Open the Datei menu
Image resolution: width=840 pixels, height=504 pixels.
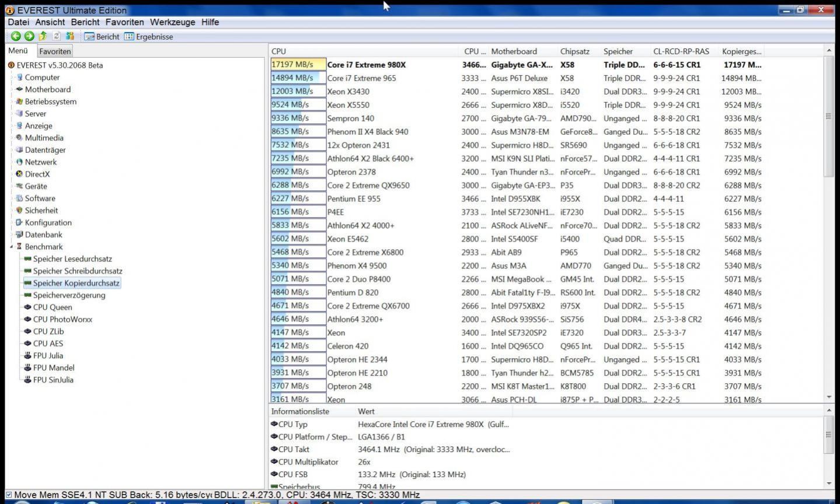coord(19,22)
